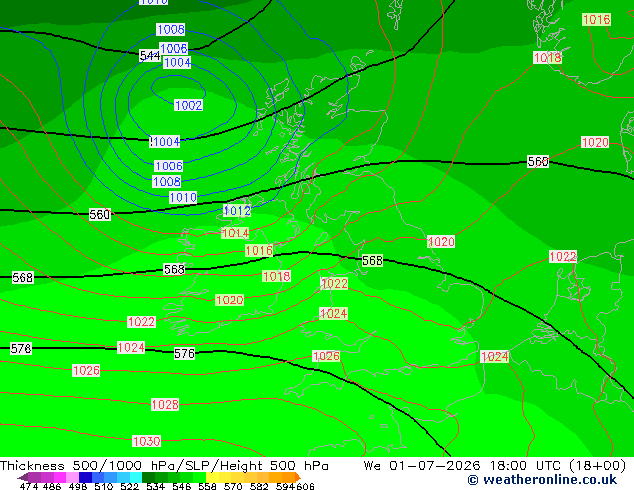
Task: Click the red 1030 isobar label
Action: coord(146,441)
